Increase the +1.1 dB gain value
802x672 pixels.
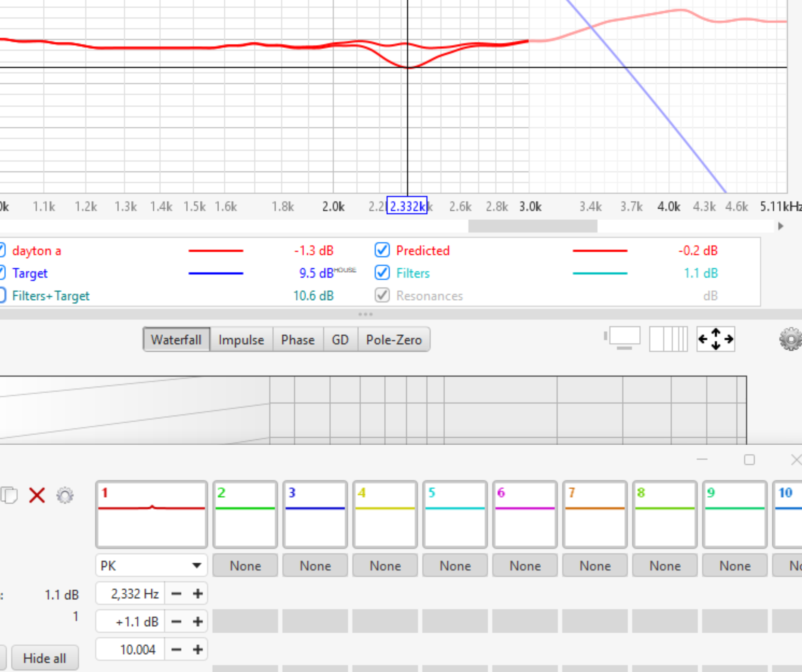198,622
